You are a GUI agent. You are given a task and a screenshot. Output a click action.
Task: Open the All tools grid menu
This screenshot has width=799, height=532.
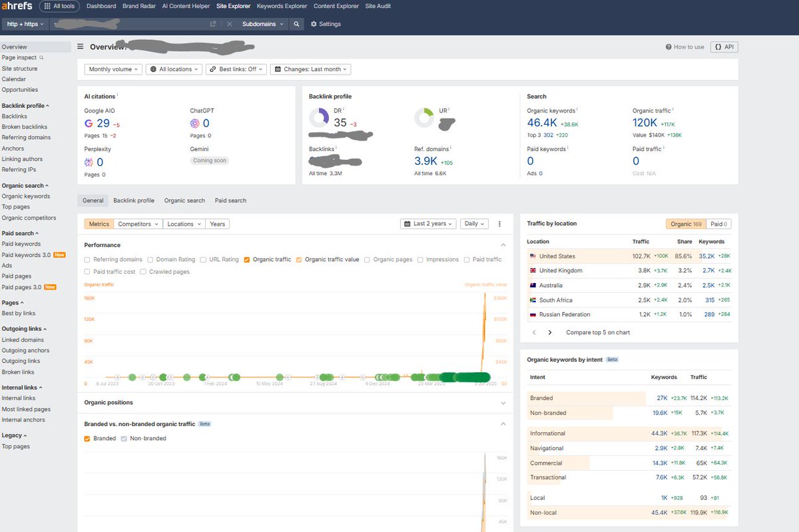pyautogui.click(x=59, y=6)
